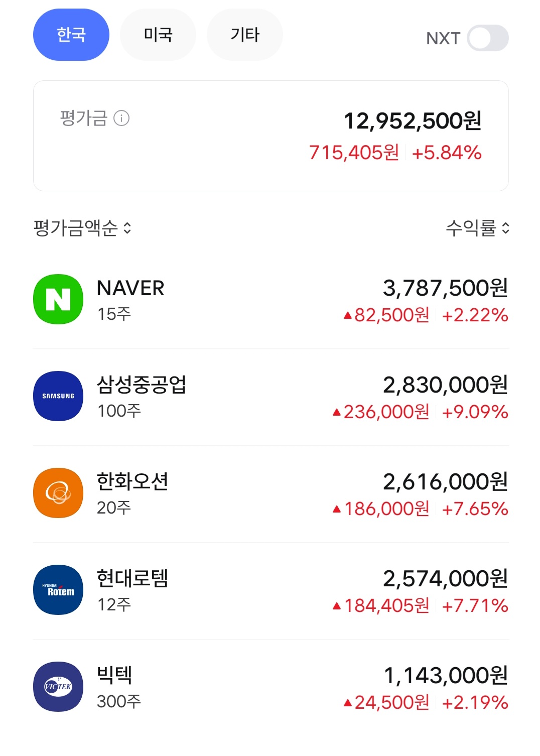Open the 평가금액순 sort dropdown

coord(82,228)
